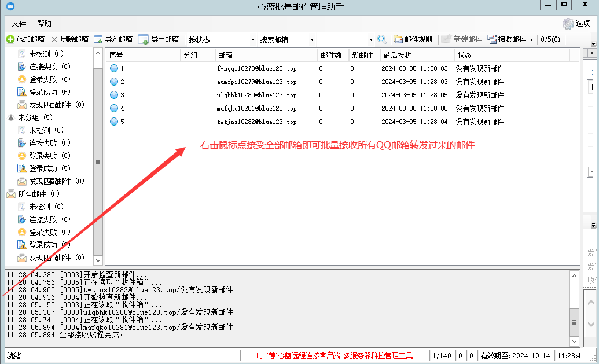Image resolution: width=599 pixels, height=364 pixels.
Task: Click the tree panel scrollbar thumb
Action: pos(98,162)
